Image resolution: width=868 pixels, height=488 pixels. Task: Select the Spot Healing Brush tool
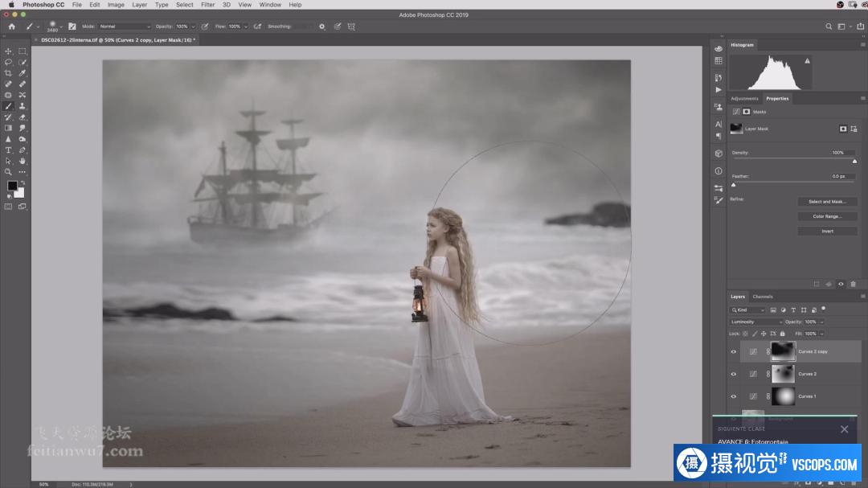click(x=8, y=84)
